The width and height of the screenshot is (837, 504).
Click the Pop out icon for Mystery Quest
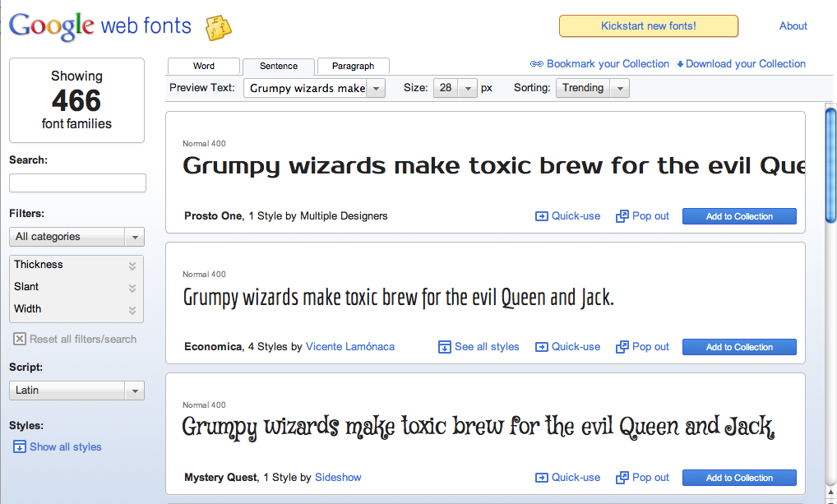point(622,478)
